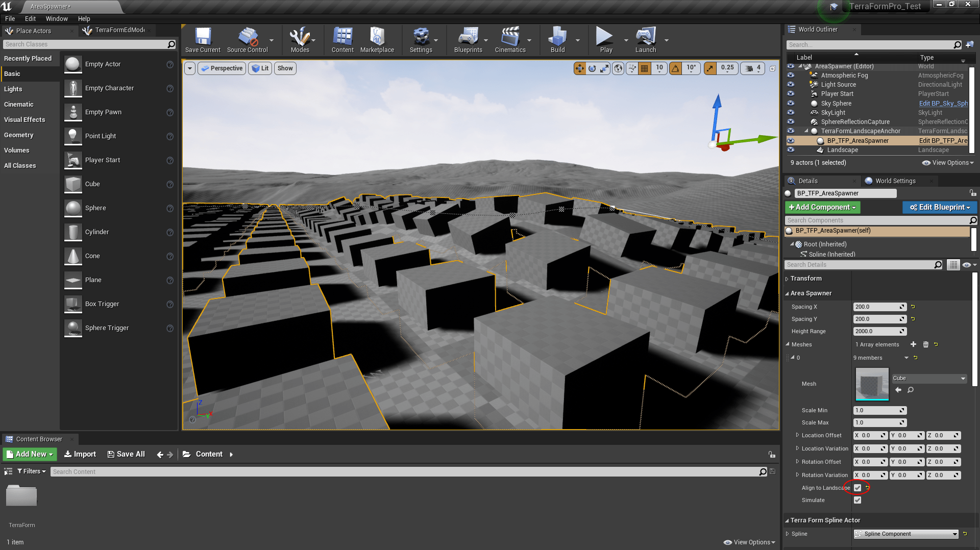
Task: Open the Marketplace from the toolbar
Action: 377,40
